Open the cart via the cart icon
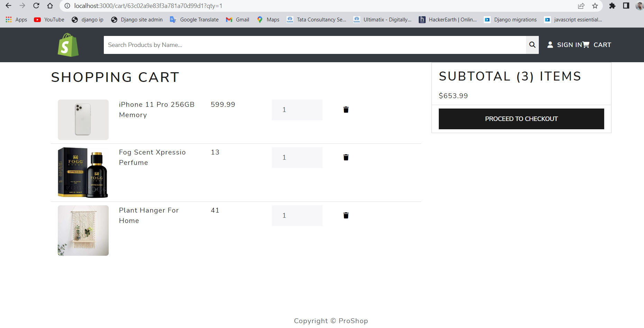This screenshot has height=328, width=644. click(x=586, y=44)
